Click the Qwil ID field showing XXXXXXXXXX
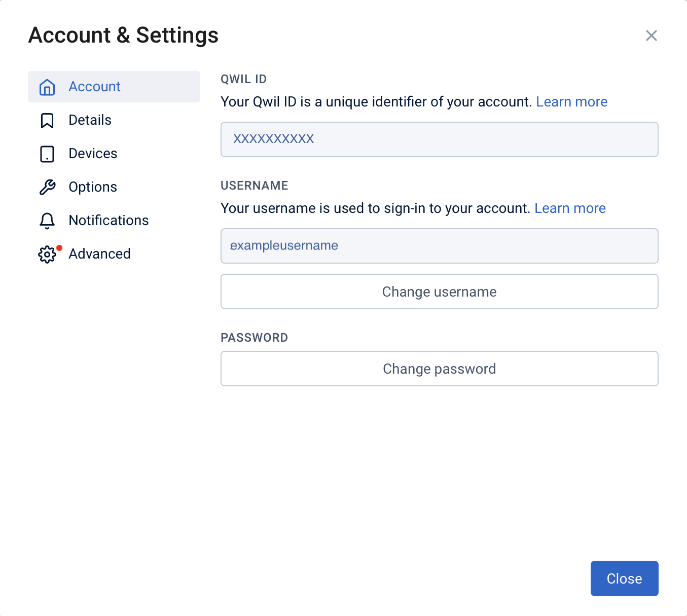 tap(440, 139)
